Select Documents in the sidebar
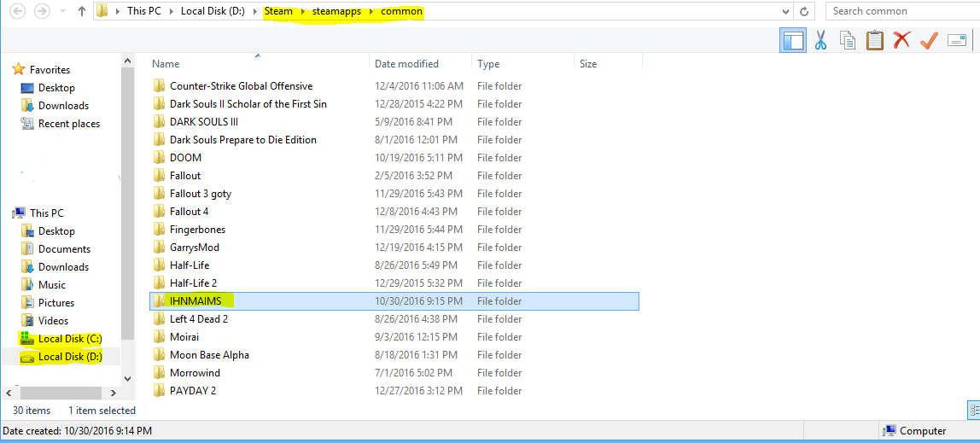 point(64,248)
